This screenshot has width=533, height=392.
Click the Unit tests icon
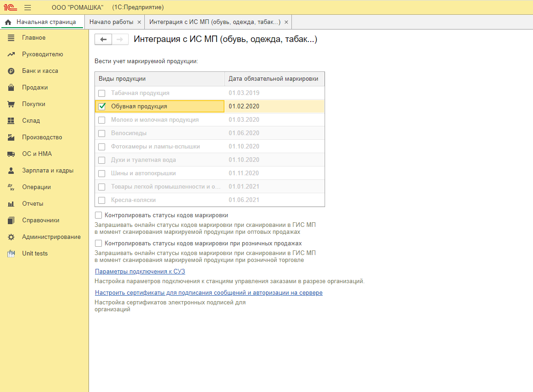pyautogui.click(x=11, y=254)
